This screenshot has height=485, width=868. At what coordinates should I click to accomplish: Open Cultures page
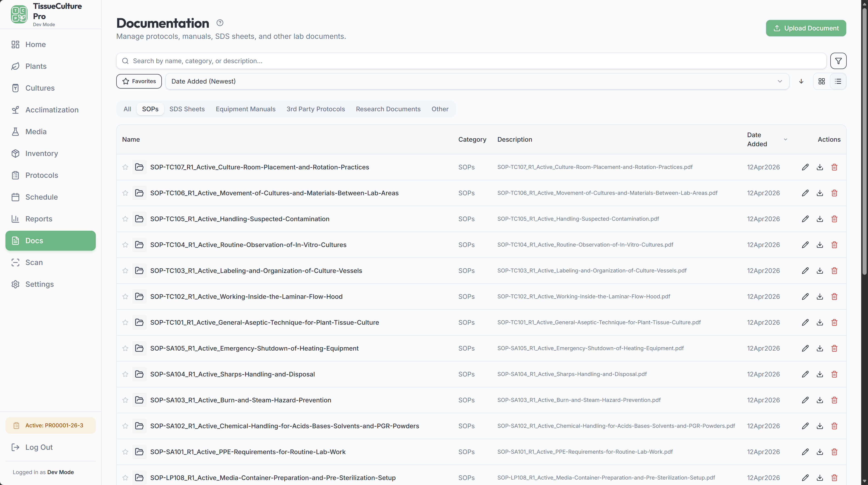pyautogui.click(x=51, y=88)
